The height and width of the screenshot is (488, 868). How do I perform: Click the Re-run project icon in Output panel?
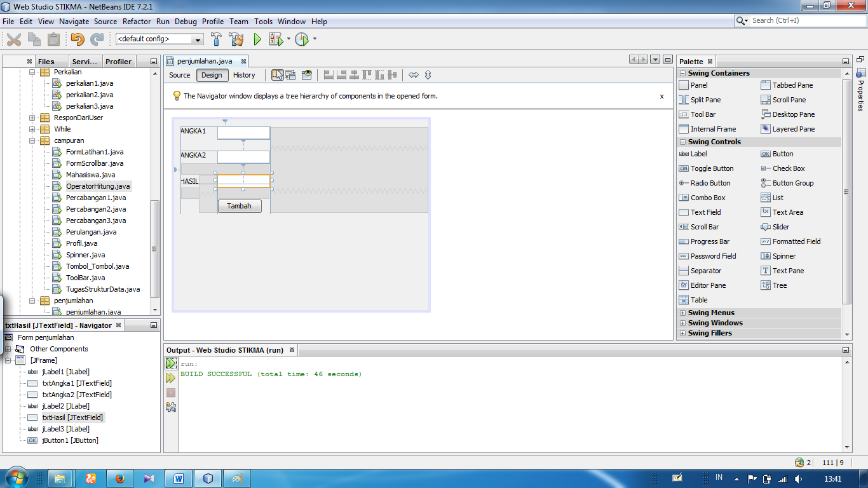coord(171,363)
